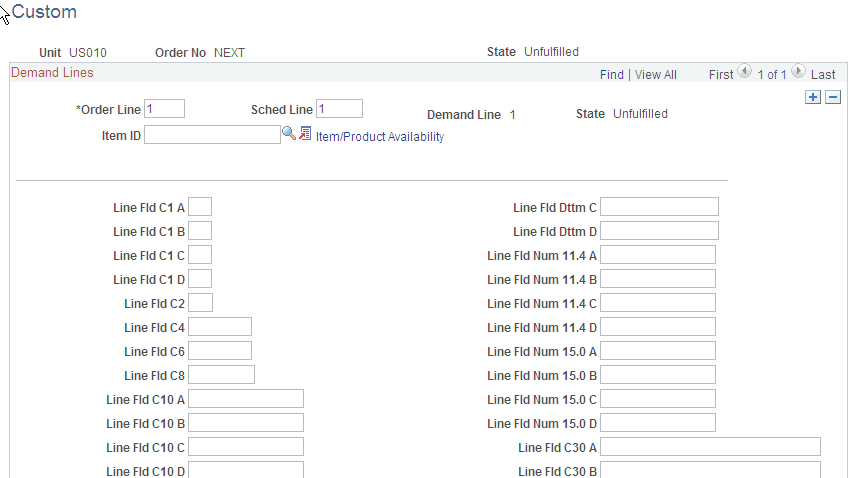Focus the Line Fld C10 A field
Image resolution: width=863 pixels, height=478 pixels.
[246, 399]
